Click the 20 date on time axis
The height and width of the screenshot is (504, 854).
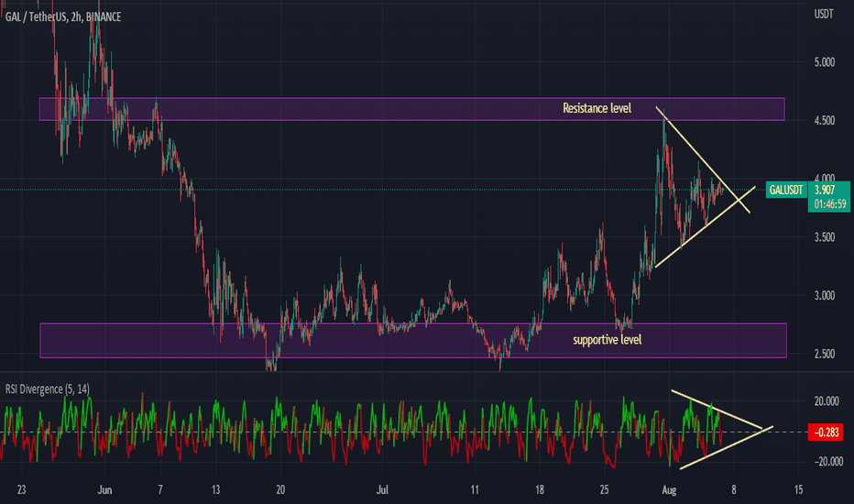click(x=280, y=490)
